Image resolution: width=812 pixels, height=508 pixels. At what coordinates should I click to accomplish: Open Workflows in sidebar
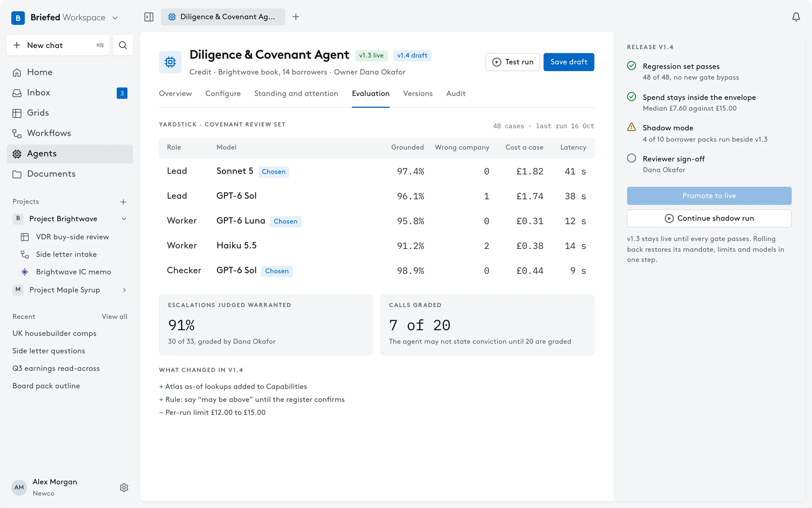(x=70, y=133)
